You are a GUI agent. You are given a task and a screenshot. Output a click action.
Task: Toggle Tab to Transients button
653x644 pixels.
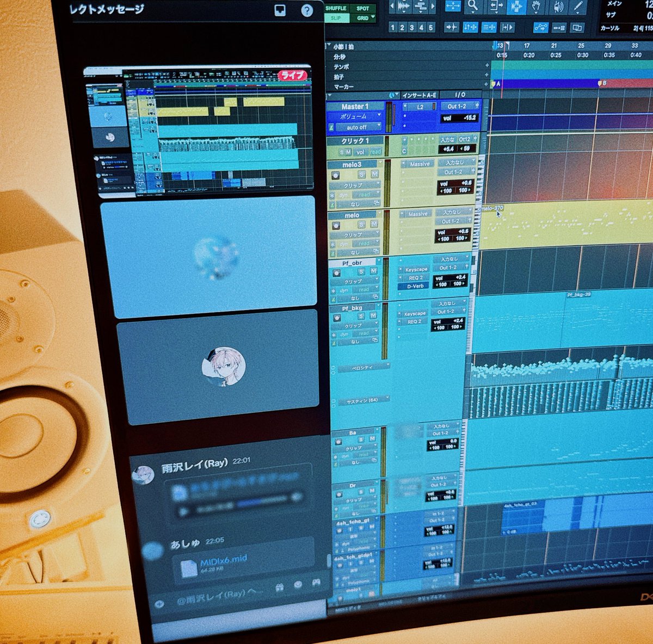point(452,27)
